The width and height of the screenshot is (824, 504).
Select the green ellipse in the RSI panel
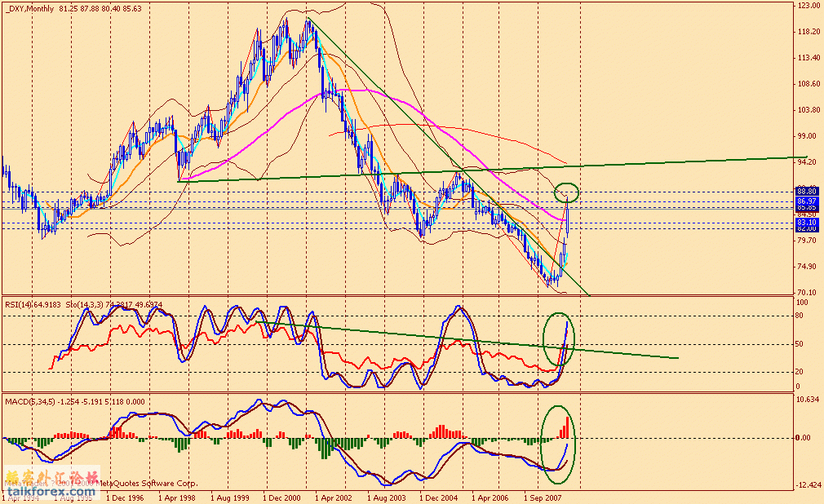tap(559, 339)
